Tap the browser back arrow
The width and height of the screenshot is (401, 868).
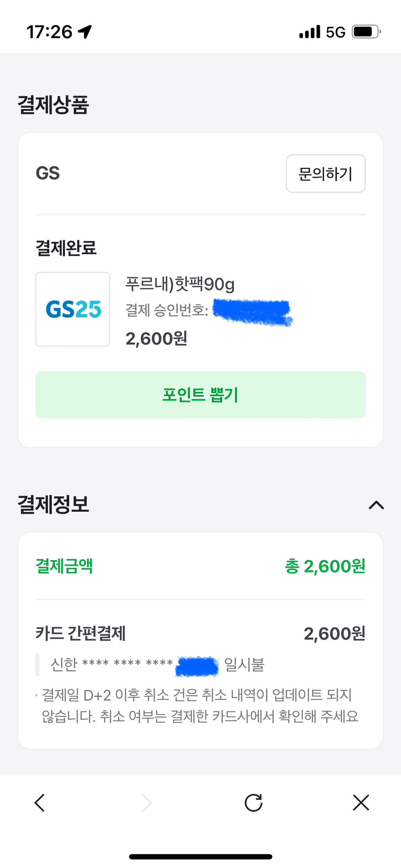pyautogui.click(x=40, y=803)
